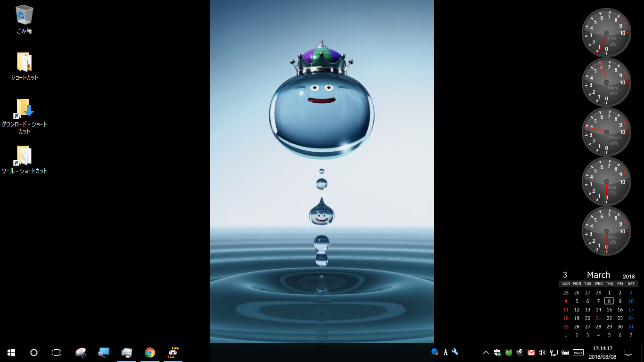Image resolution: width=644 pixels, height=362 pixels.
Task: Select date 15 in the calendar widget
Action: tap(609, 310)
